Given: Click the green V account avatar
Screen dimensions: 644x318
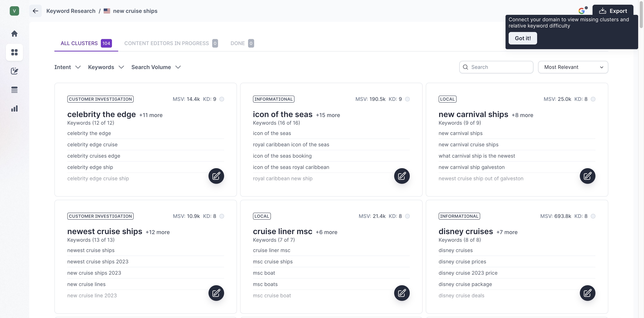Looking at the screenshot, I should (14, 11).
